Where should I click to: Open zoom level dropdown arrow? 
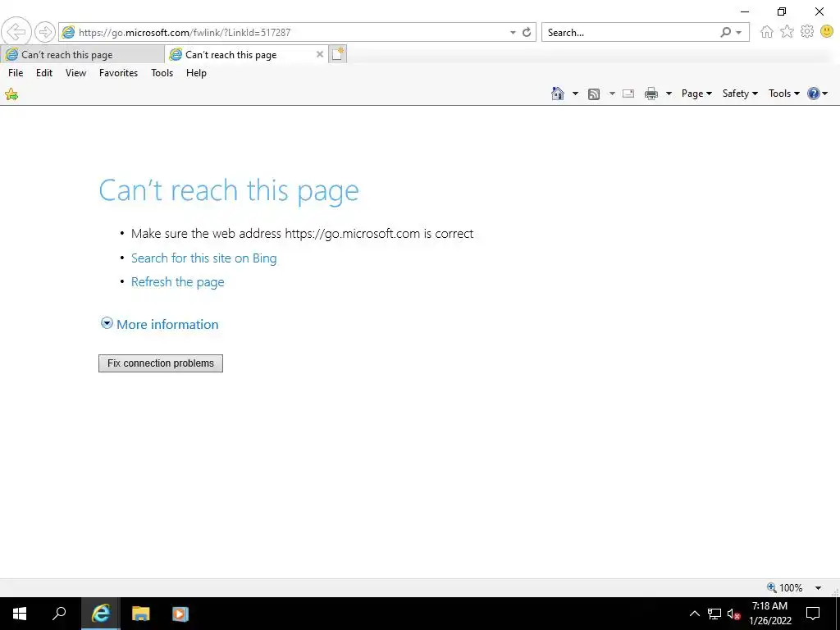point(818,588)
